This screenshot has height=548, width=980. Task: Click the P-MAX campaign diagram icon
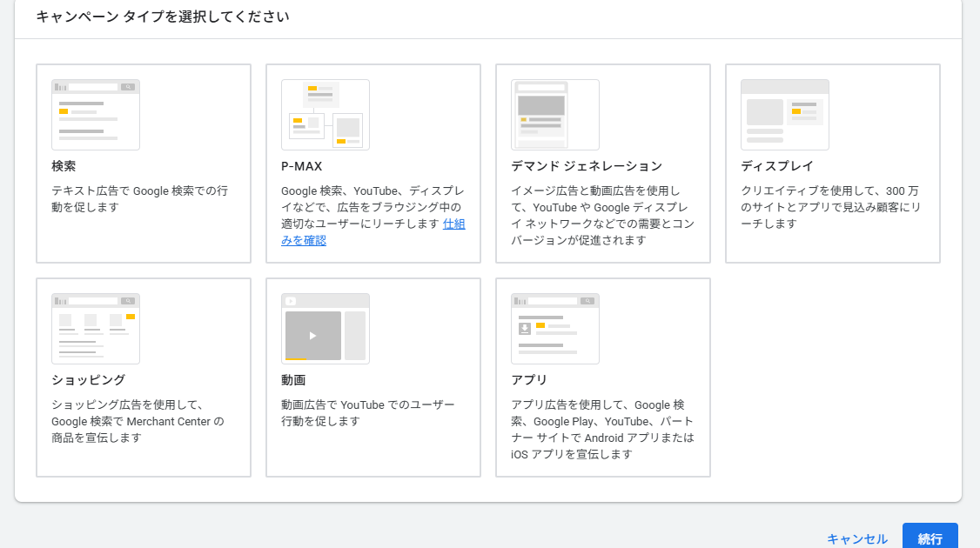pyautogui.click(x=326, y=115)
